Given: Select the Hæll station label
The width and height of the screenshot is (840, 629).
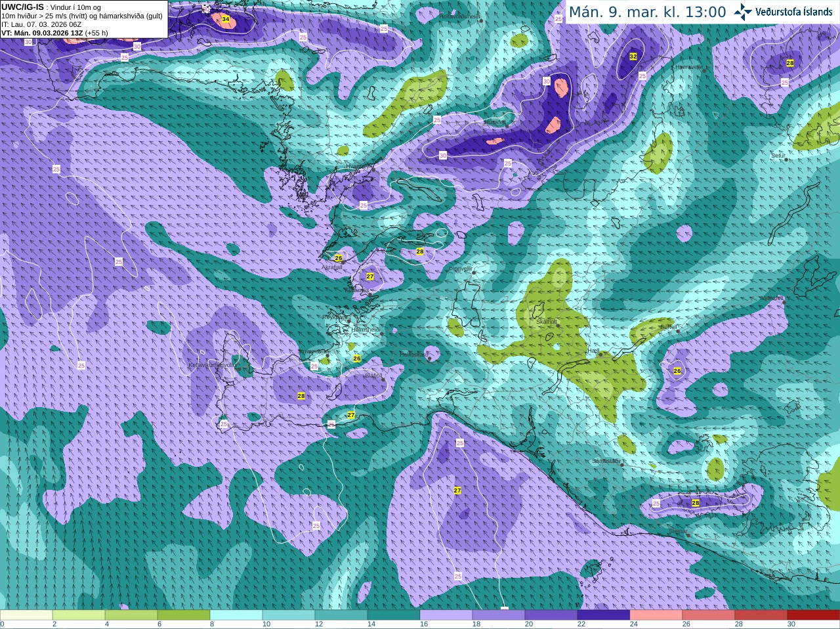Looking at the screenshot, I should coord(594,351).
